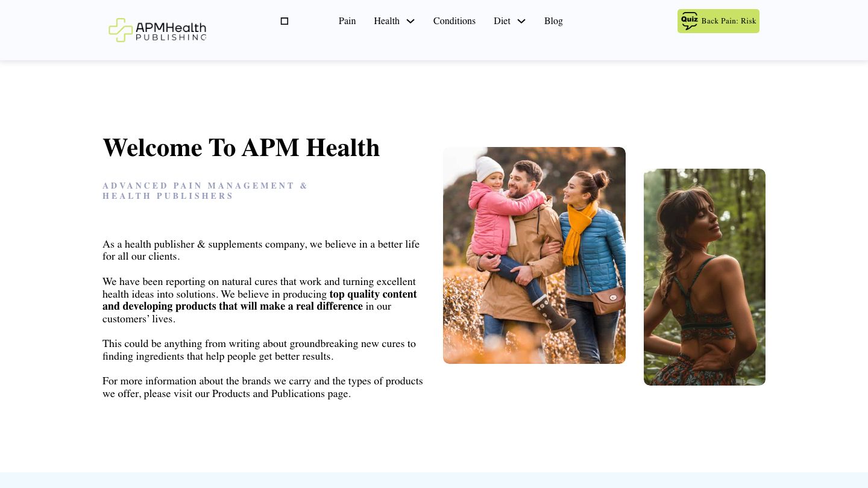The image size is (868, 488).
Task: Click the Advanced Pain Management subtitle
Action: (205, 190)
